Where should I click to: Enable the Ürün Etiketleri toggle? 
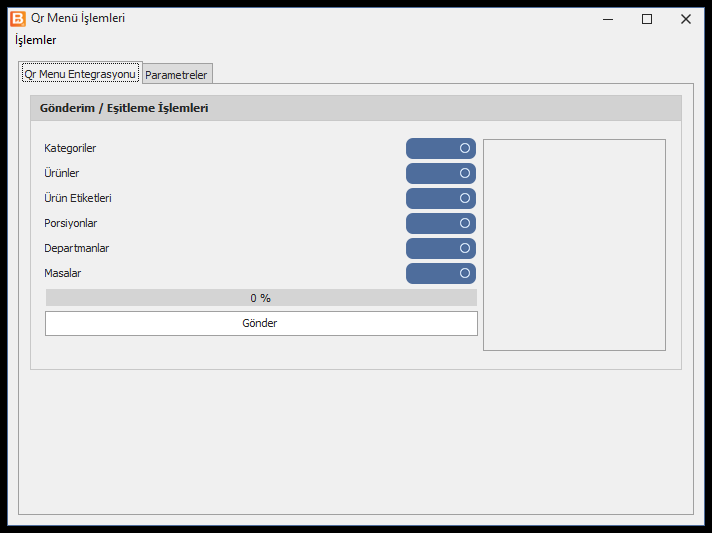440,198
